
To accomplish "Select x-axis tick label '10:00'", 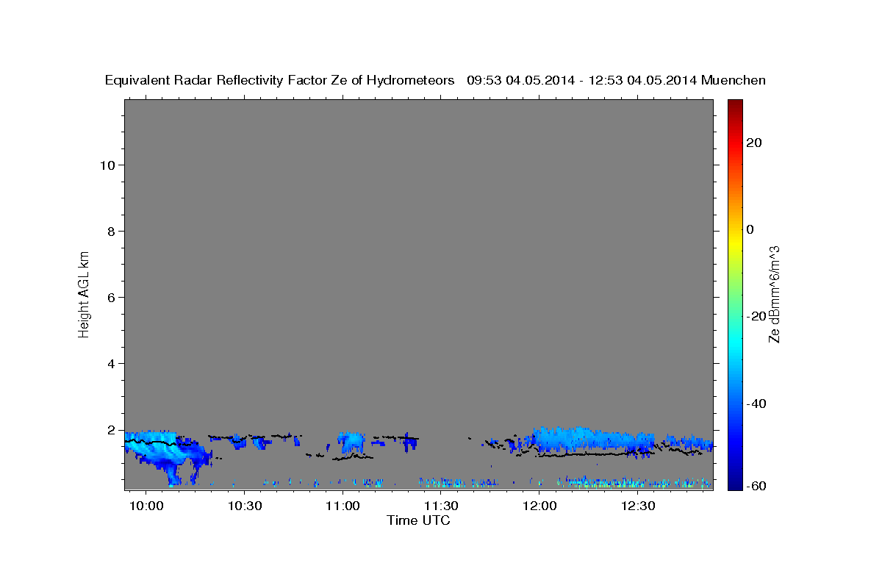I will (146, 506).
